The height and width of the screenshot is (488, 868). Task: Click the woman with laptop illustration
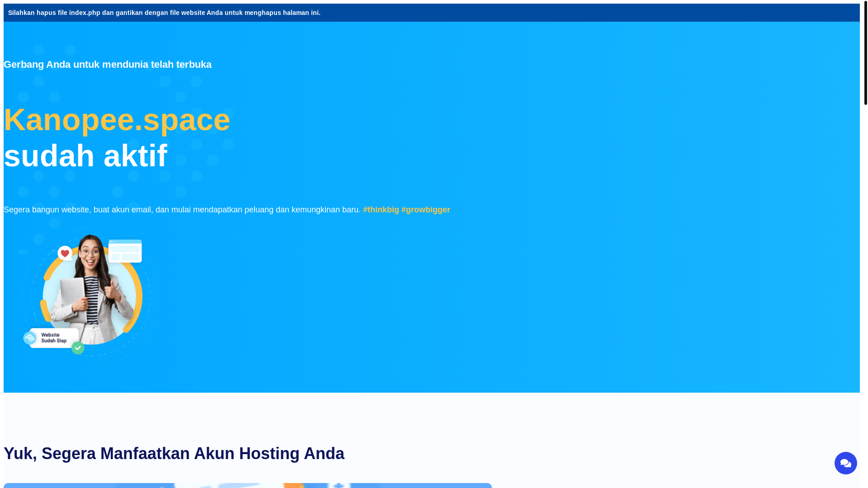pos(91,296)
